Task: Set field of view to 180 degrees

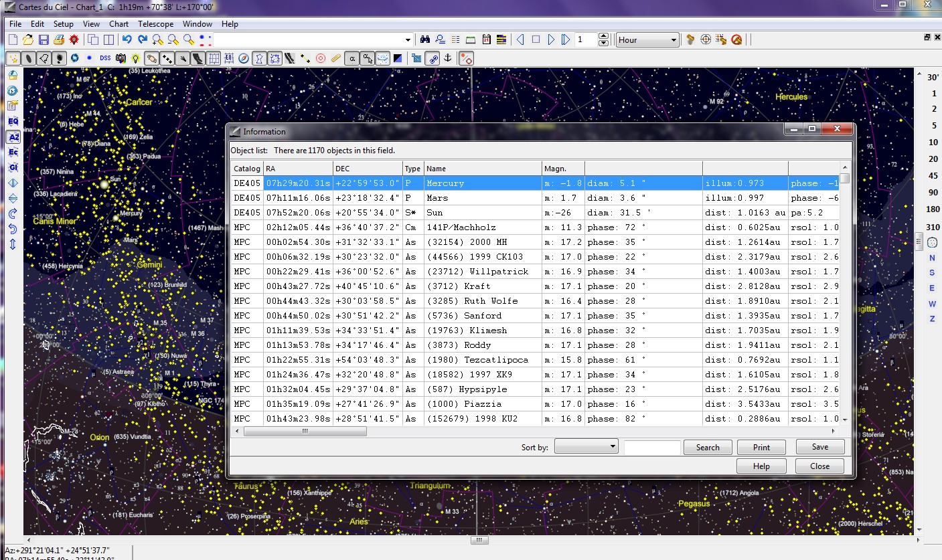Action: [x=933, y=209]
